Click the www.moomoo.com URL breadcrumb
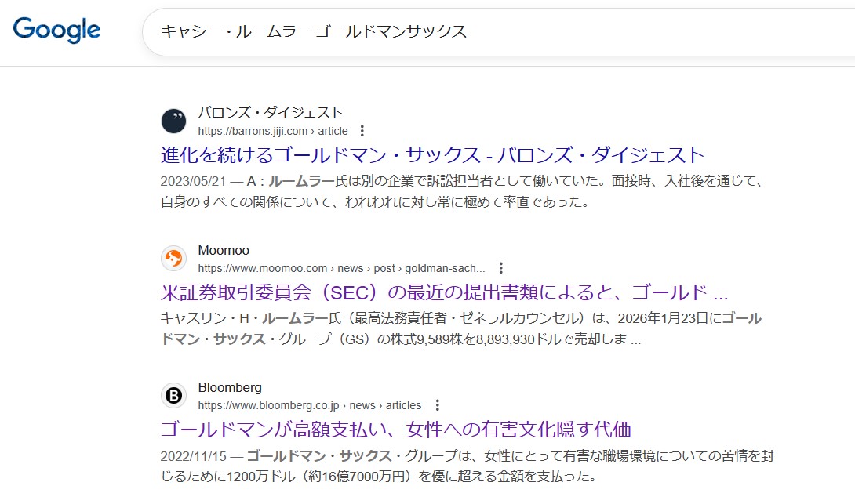 click(x=341, y=268)
